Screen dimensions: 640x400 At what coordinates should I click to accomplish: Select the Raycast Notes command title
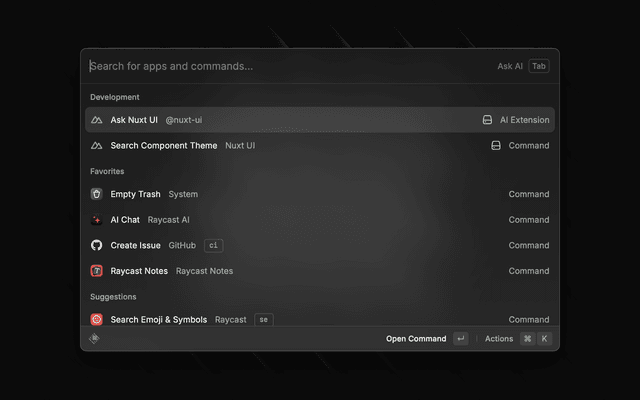click(139, 271)
